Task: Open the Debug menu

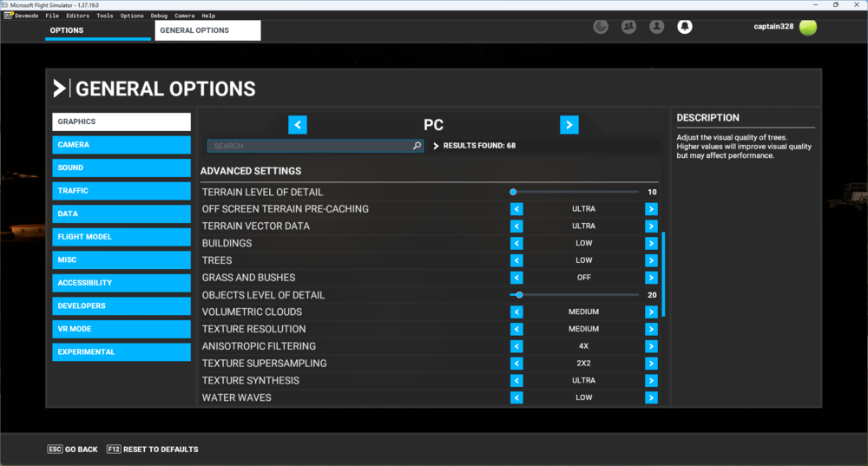Action: point(159,16)
